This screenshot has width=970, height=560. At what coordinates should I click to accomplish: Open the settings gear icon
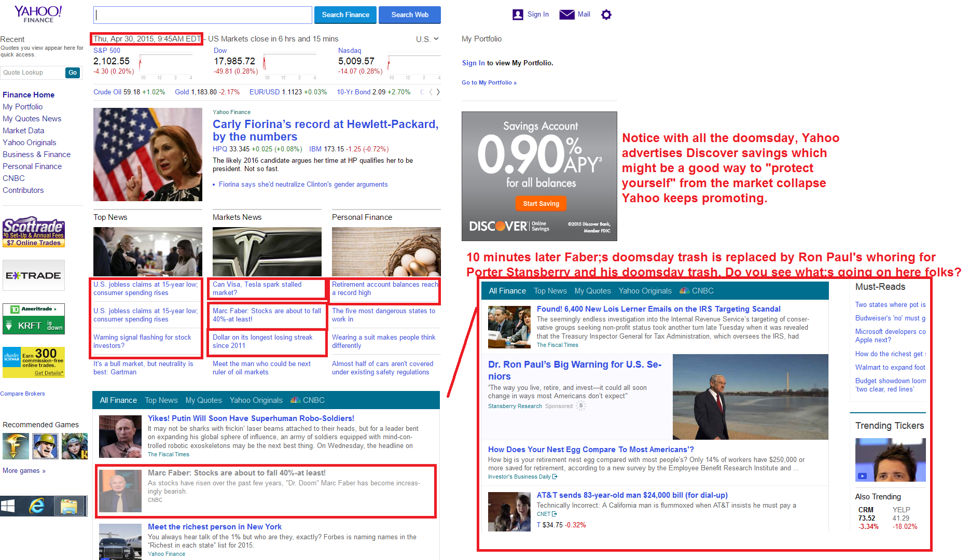tap(606, 15)
